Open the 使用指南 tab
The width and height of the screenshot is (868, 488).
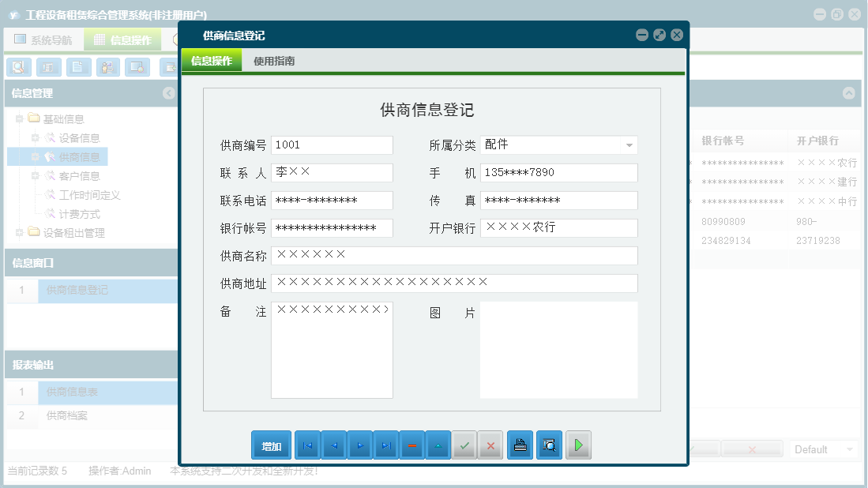tap(274, 61)
